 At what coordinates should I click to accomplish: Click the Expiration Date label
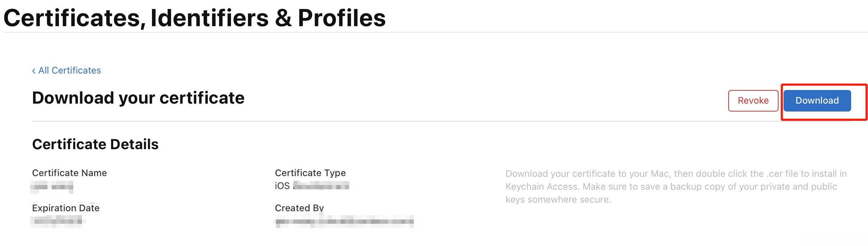pyautogui.click(x=66, y=208)
